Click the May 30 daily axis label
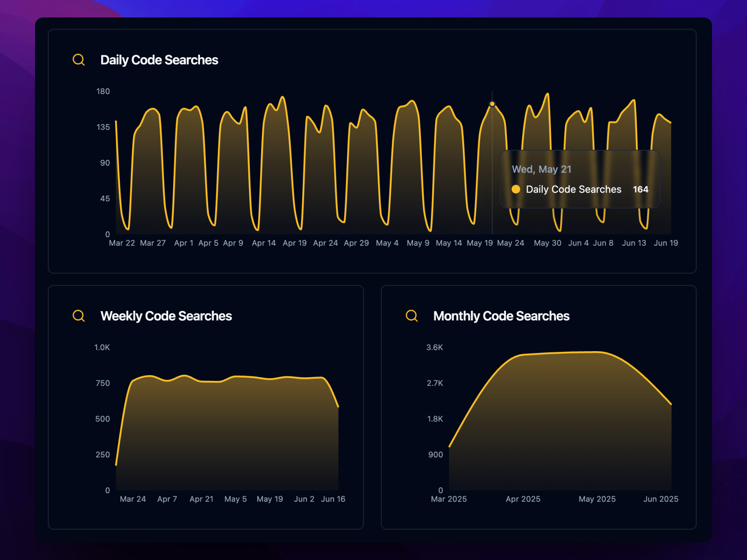Viewport: 747px width, 560px height. tap(547, 243)
